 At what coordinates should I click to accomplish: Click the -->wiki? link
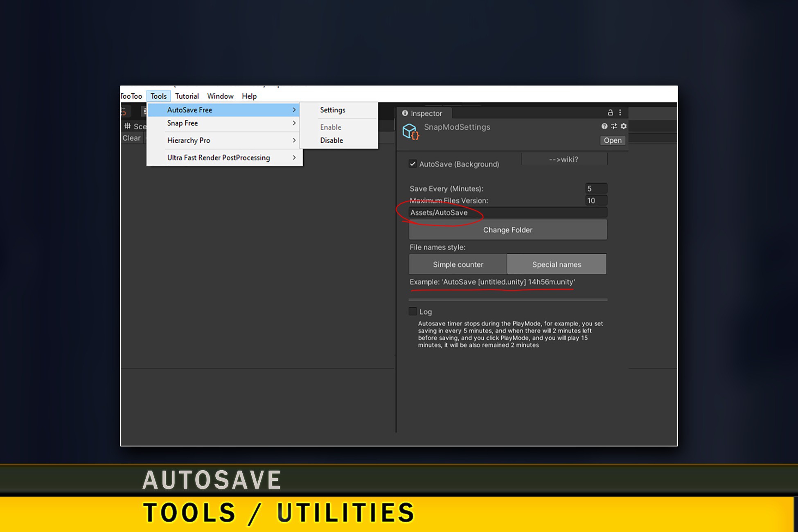[564, 159]
